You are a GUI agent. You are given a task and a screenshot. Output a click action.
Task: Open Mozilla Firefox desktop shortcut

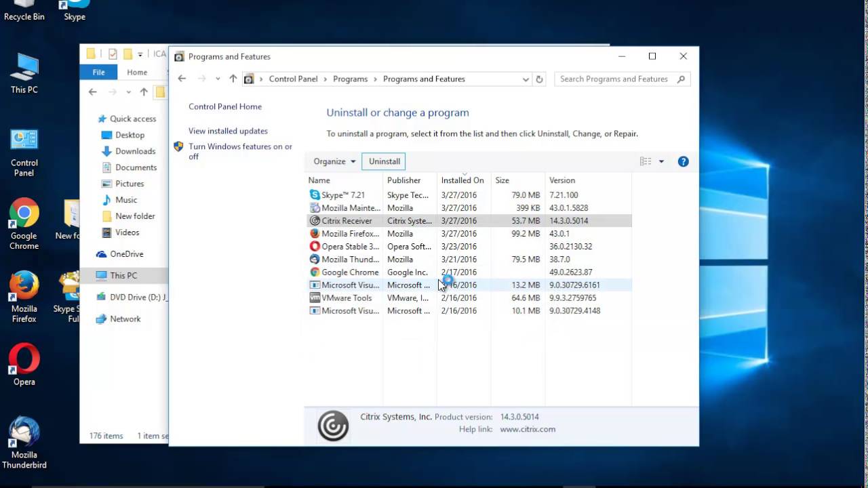point(24,298)
